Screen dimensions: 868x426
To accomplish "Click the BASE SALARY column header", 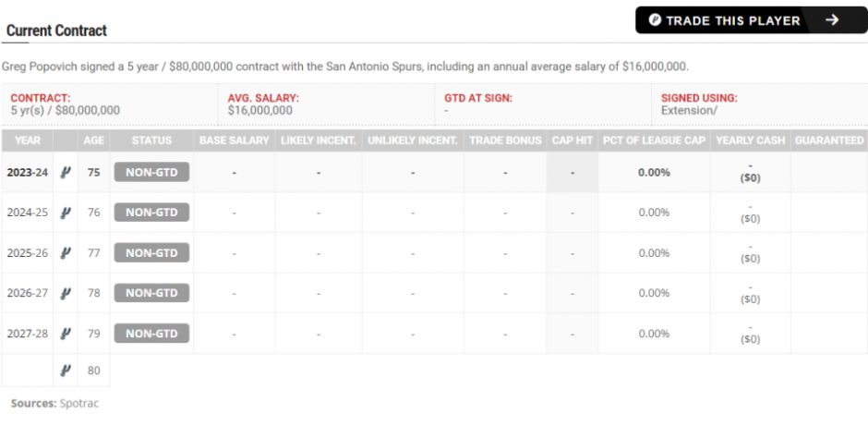I will point(235,140).
